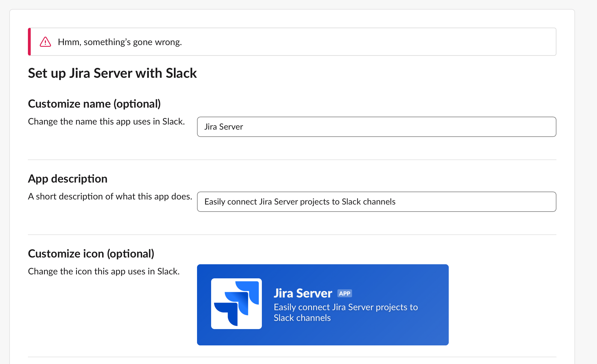Click the blue Jira Server icon preview card

(323, 305)
